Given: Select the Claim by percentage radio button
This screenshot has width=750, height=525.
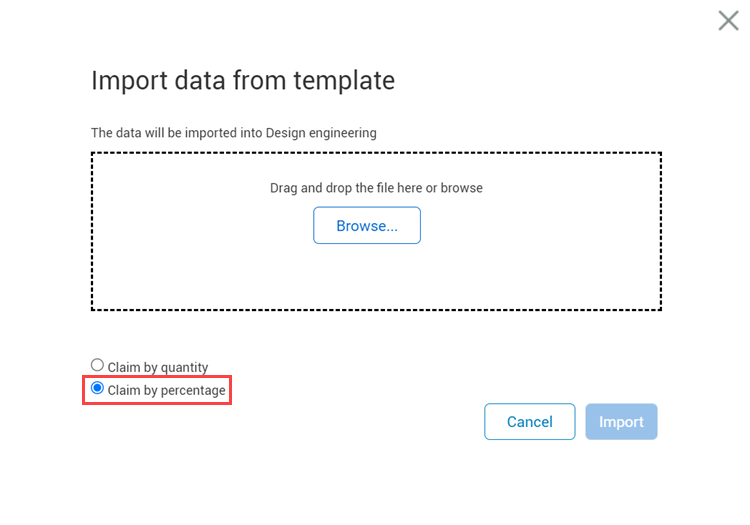Looking at the screenshot, I should (x=97, y=388).
